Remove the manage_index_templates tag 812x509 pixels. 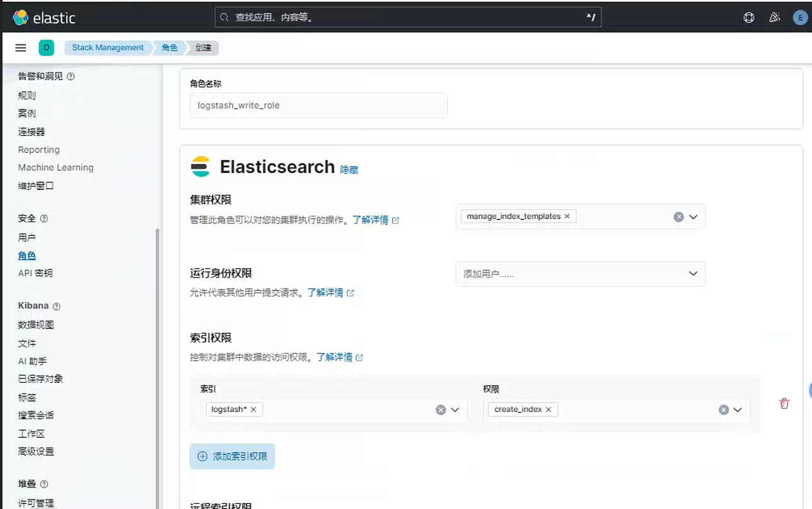coord(567,216)
